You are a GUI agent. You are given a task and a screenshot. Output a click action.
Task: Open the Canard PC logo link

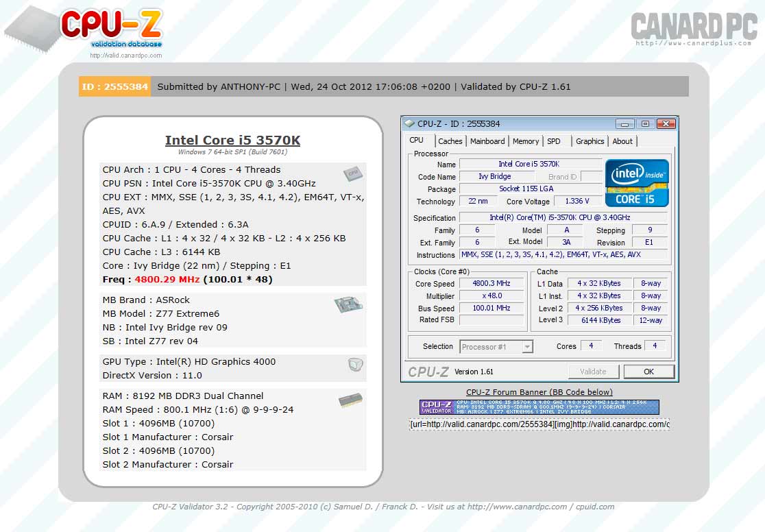click(x=694, y=29)
